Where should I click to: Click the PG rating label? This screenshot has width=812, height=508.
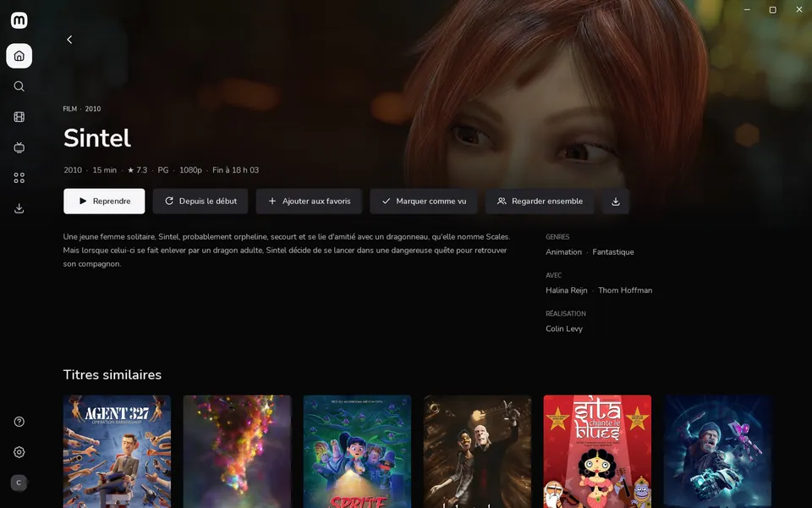(163, 170)
